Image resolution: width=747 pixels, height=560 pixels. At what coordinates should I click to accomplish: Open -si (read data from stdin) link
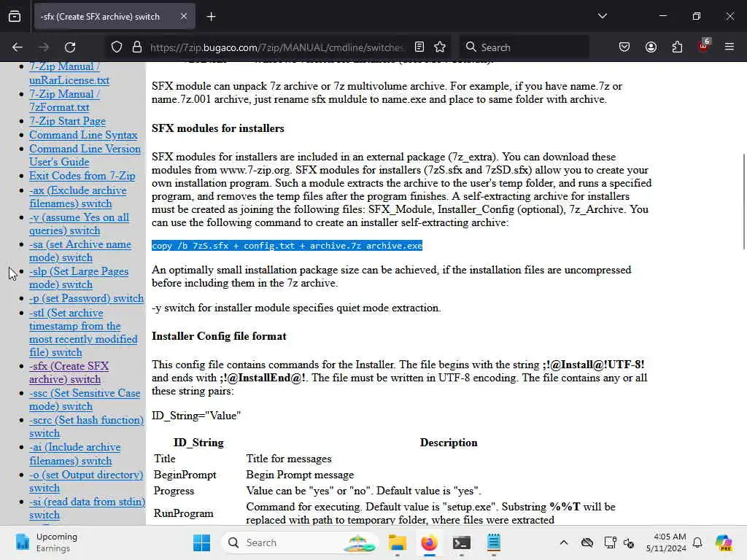tap(88, 508)
